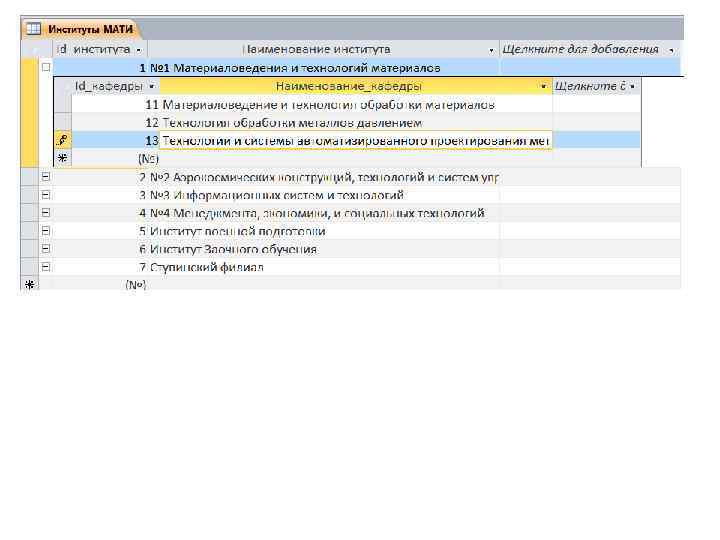Click editing field Технологии и системы автоматизированного проектирования
Screen dimensions: 720x540
[355, 141]
